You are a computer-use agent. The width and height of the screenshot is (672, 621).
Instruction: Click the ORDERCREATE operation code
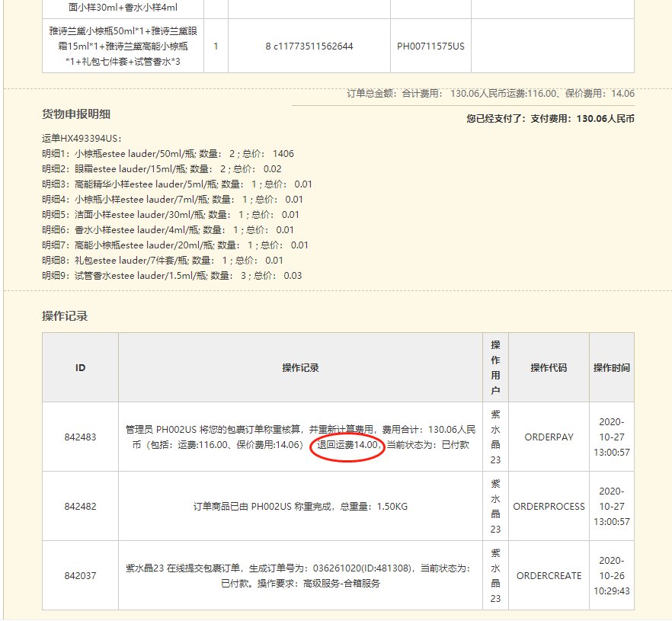coord(549,576)
